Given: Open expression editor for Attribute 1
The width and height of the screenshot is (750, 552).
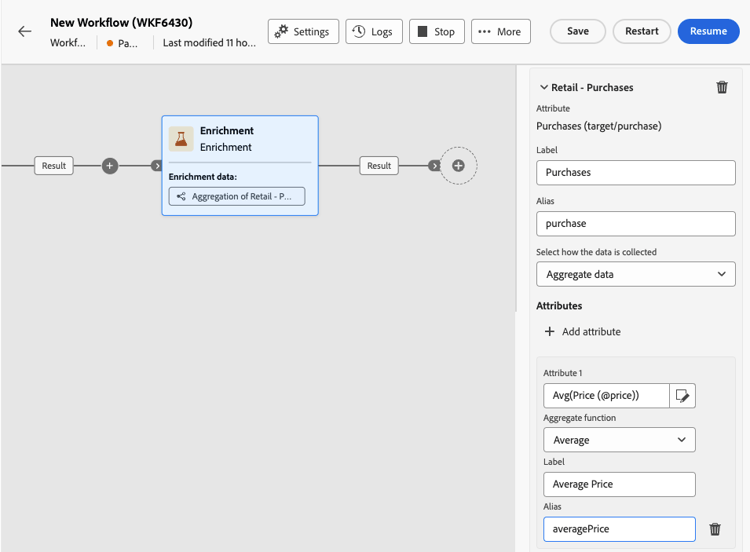Looking at the screenshot, I should tap(682, 396).
